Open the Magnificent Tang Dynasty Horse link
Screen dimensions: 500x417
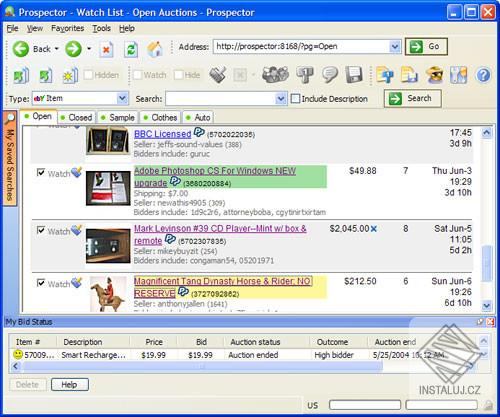(x=222, y=281)
